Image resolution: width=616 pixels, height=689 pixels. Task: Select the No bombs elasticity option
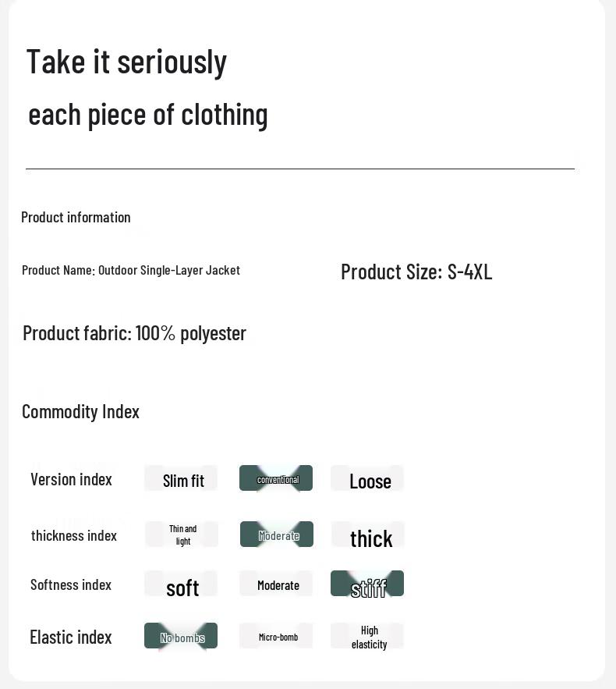[x=181, y=636]
